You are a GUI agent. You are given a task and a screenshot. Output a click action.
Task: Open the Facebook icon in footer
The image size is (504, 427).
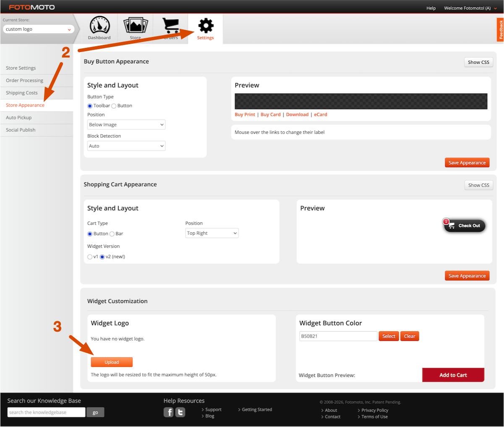168,412
